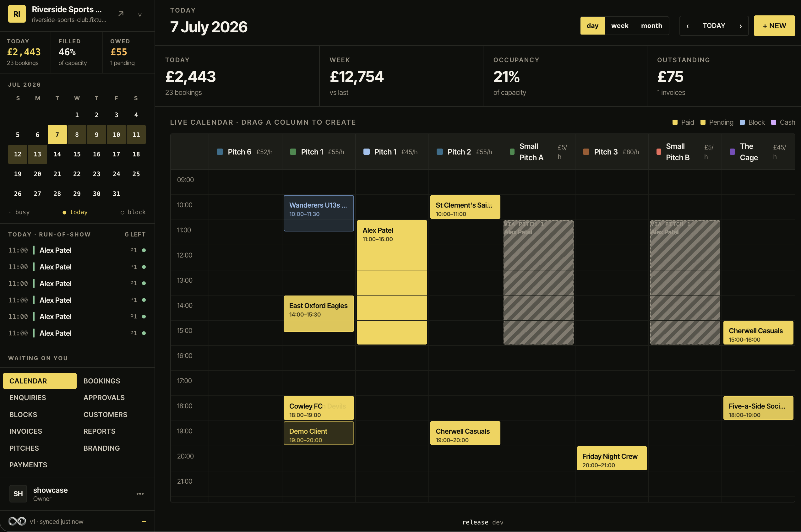The image size is (801, 532).
Task: Select July 7 in the mini calendar
Action: tap(57, 134)
